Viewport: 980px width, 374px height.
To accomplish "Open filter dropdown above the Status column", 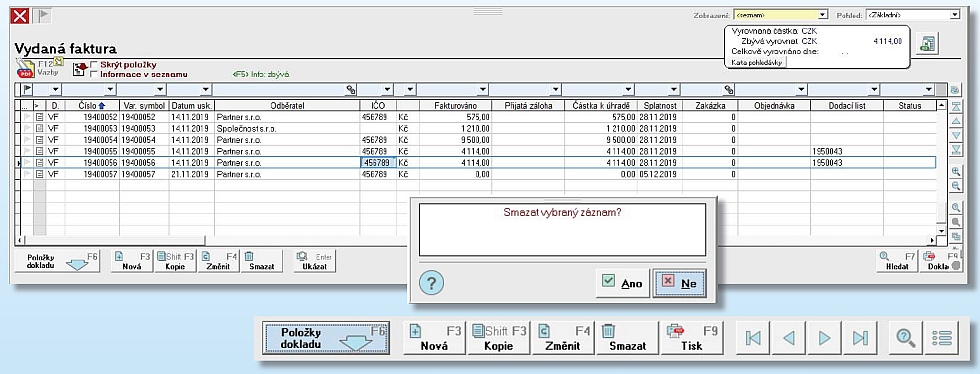I will tap(929, 90).
